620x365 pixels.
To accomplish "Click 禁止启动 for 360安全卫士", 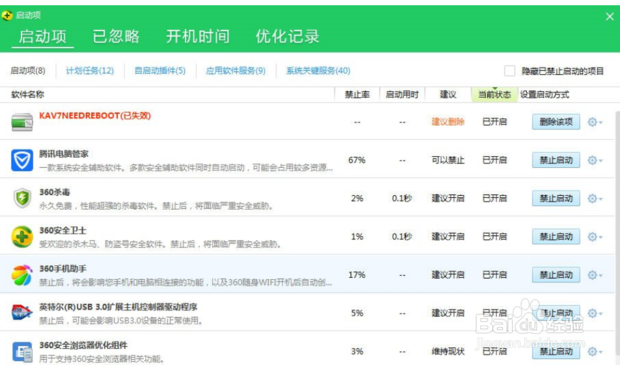I will [x=556, y=236].
